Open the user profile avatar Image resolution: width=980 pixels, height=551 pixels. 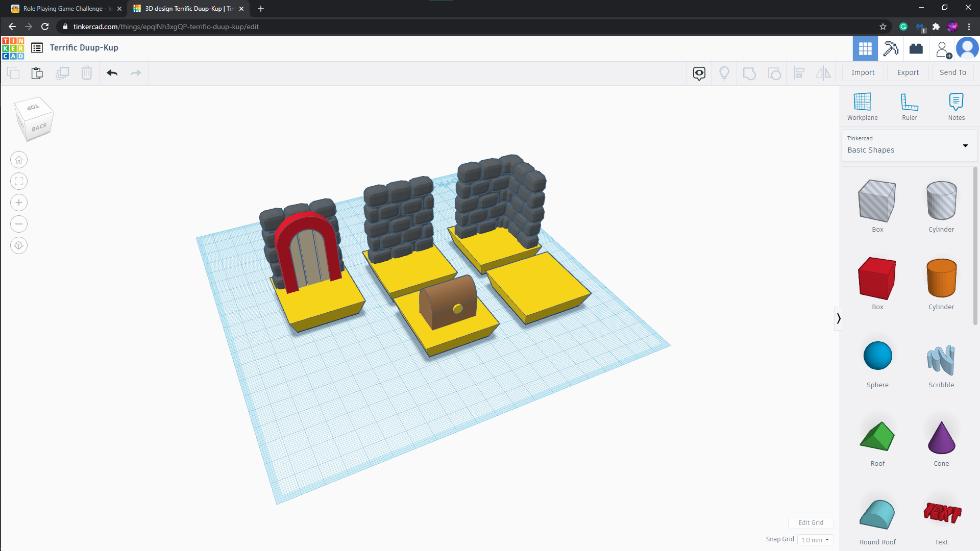[x=967, y=49]
